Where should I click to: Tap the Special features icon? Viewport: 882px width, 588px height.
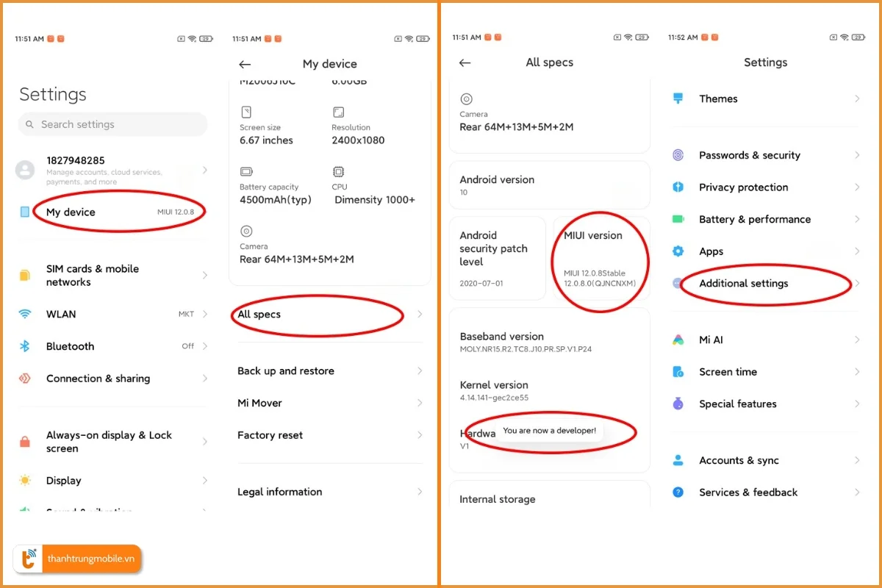677,404
